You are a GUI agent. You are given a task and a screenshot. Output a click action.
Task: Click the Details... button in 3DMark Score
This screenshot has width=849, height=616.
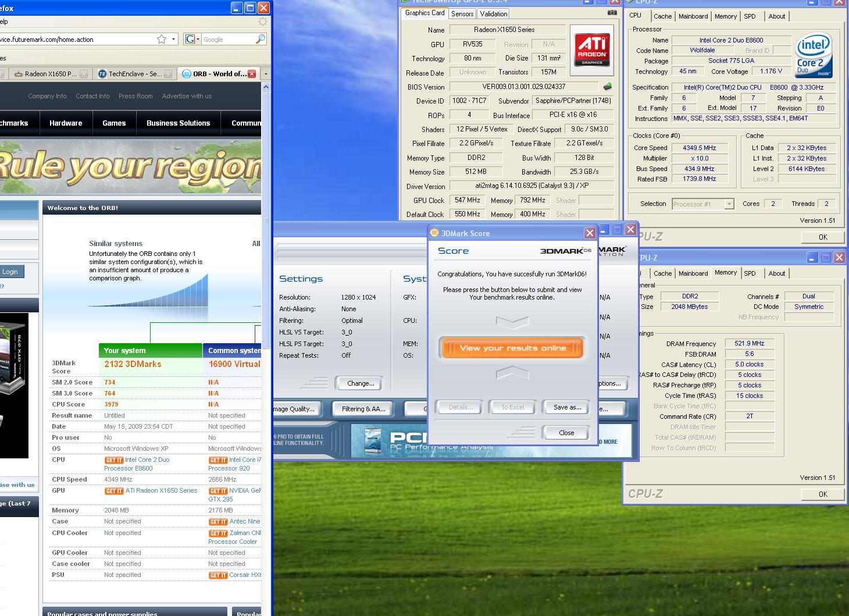click(x=461, y=407)
